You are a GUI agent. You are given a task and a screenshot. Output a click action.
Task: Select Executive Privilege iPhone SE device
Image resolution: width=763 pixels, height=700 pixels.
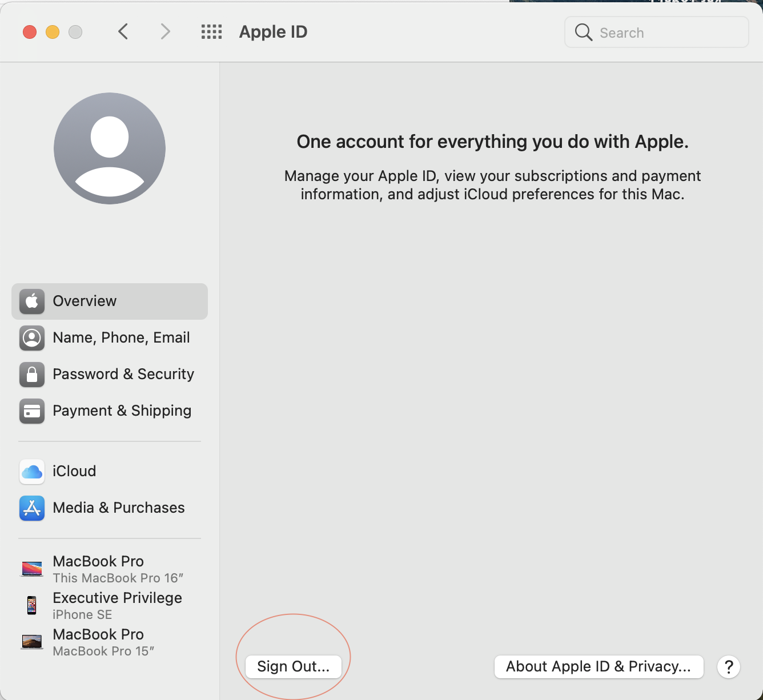(110, 605)
